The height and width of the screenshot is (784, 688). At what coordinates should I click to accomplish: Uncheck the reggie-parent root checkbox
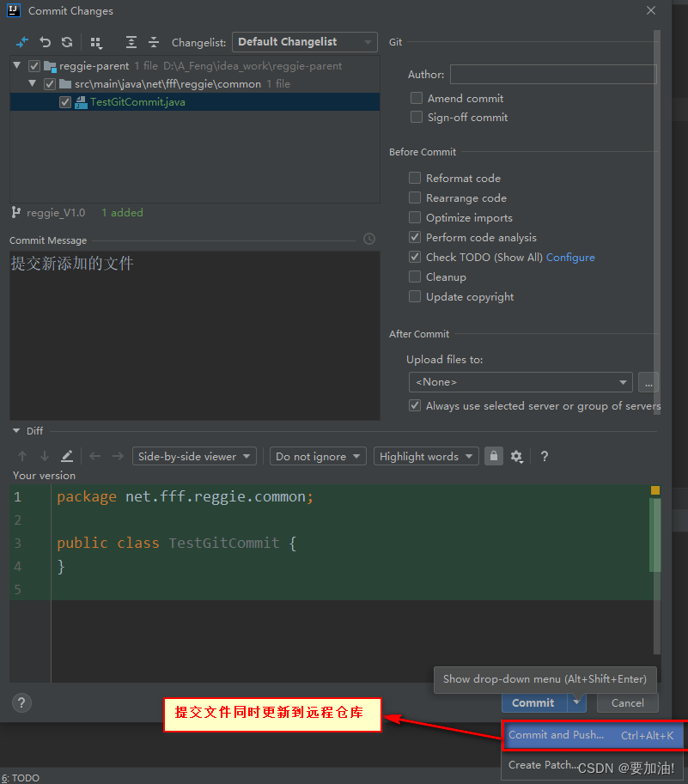pos(34,66)
